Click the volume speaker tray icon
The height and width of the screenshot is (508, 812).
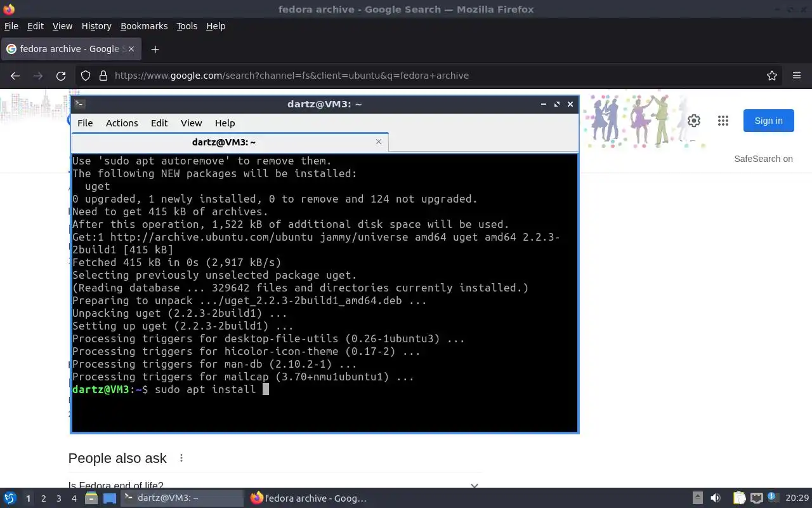coord(716,498)
